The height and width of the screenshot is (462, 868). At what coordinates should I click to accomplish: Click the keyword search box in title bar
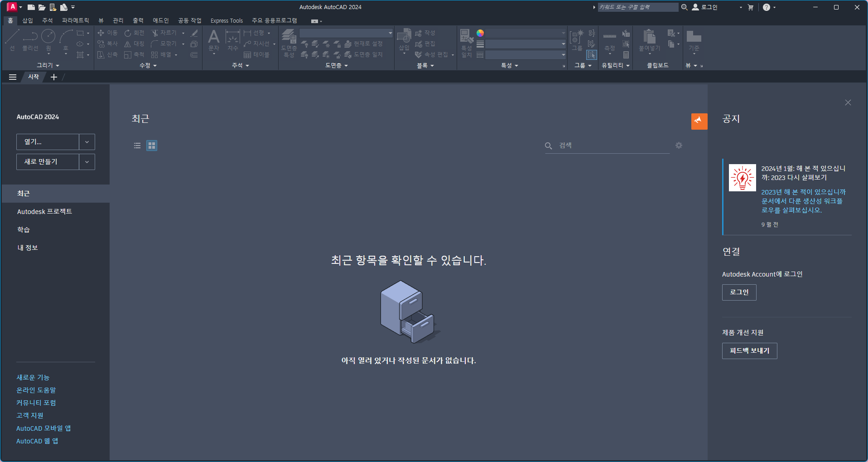638,7
